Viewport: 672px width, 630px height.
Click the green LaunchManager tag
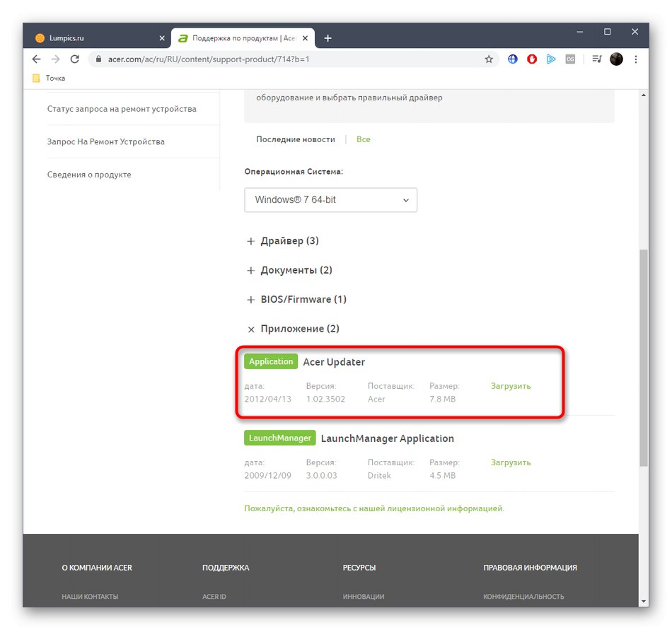pyautogui.click(x=280, y=438)
